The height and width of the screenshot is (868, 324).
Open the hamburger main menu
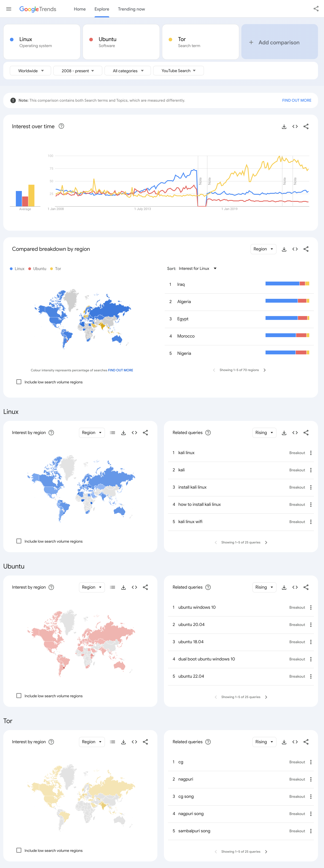coord(9,9)
